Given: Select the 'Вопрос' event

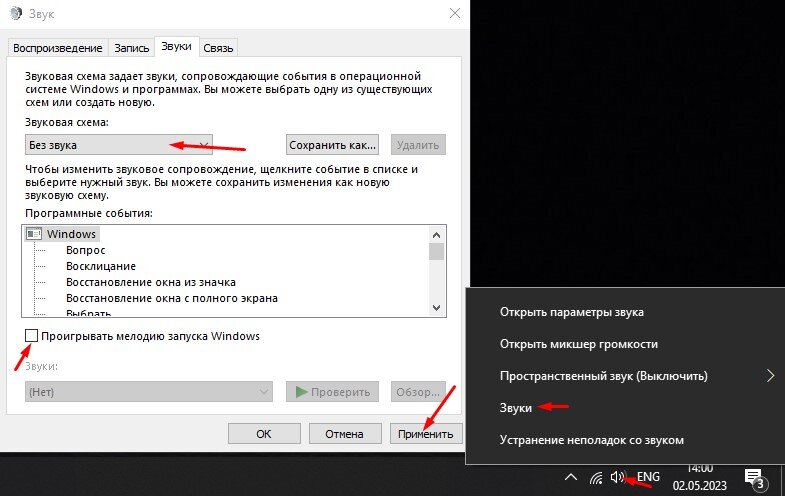Looking at the screenshot, I should tap(86, 250).
